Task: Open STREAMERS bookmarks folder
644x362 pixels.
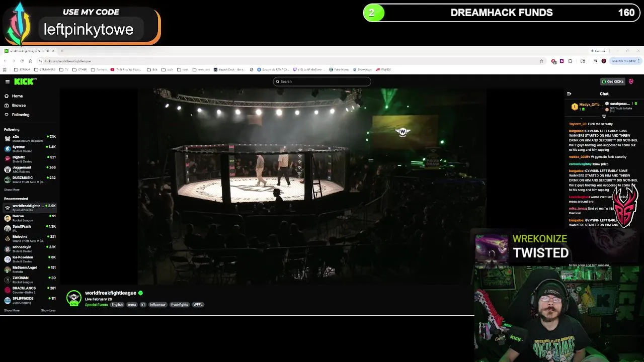Action: [44, 69]
